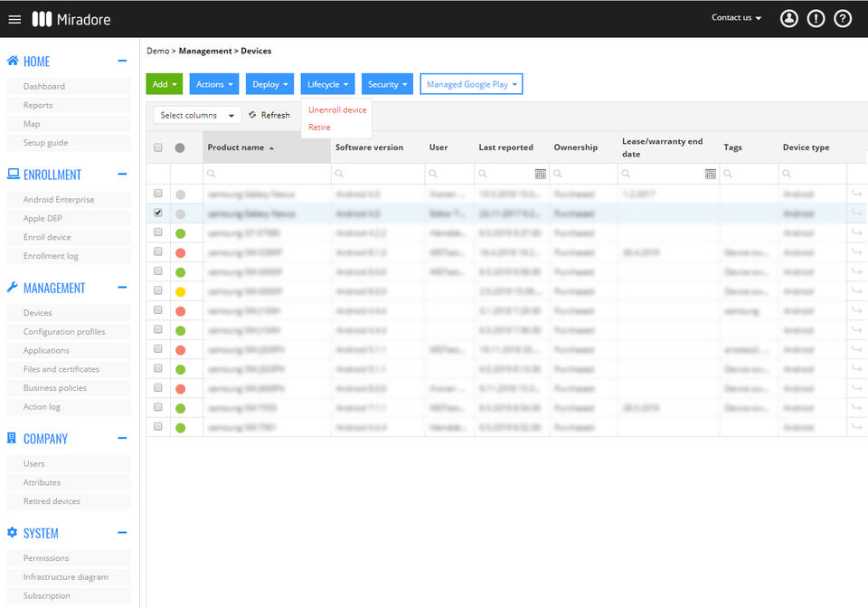868x608 pixels.
Task: Click the Miradore logo
Action: tap(71, 19)
